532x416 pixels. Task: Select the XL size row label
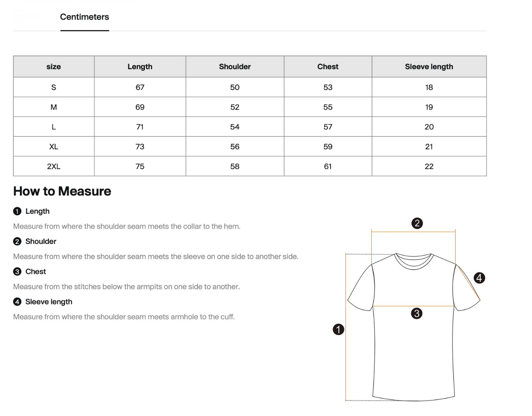coord(54,147)
